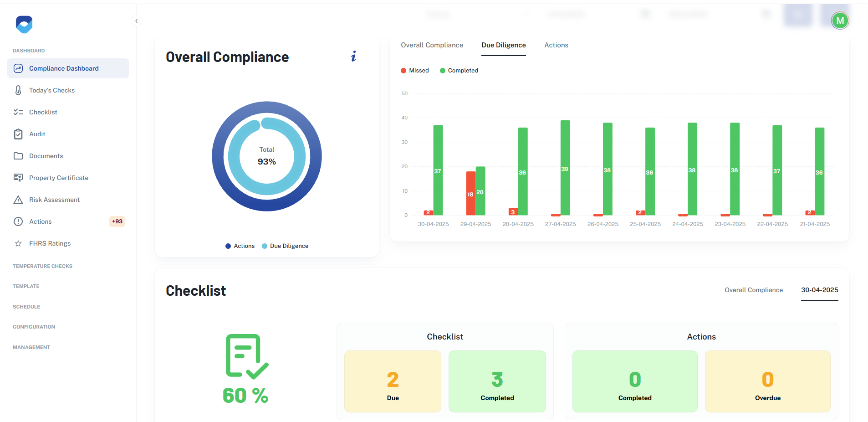Collapse the sidebar with the chevron
Screen dimensions: 868x422
136,21
